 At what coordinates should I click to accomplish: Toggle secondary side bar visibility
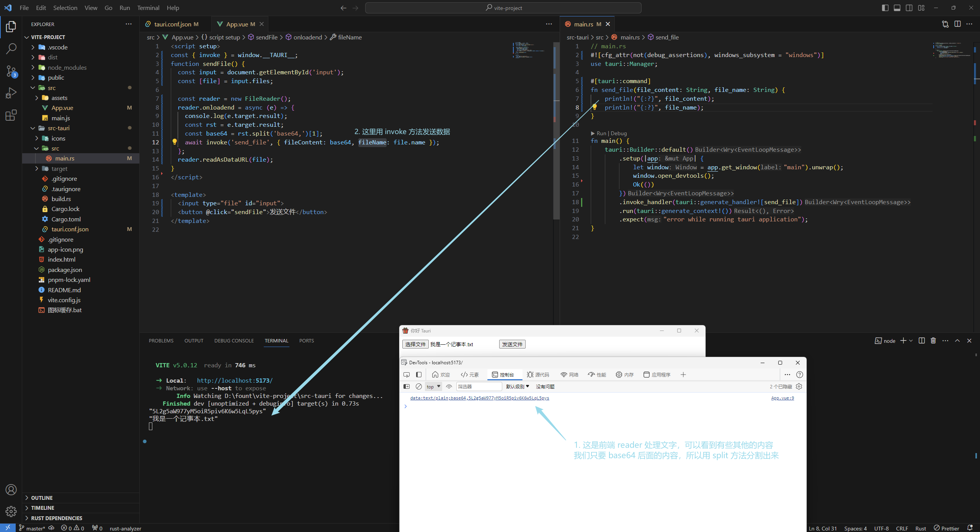909,8
